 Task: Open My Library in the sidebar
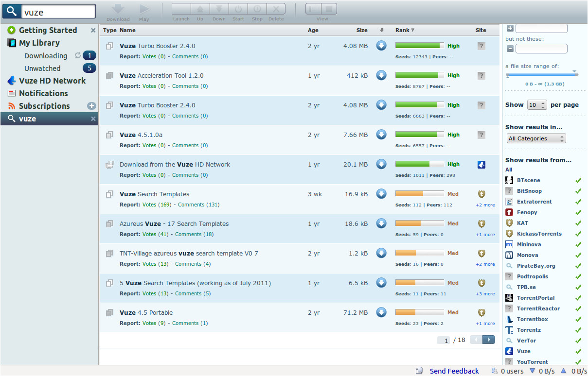39,43
